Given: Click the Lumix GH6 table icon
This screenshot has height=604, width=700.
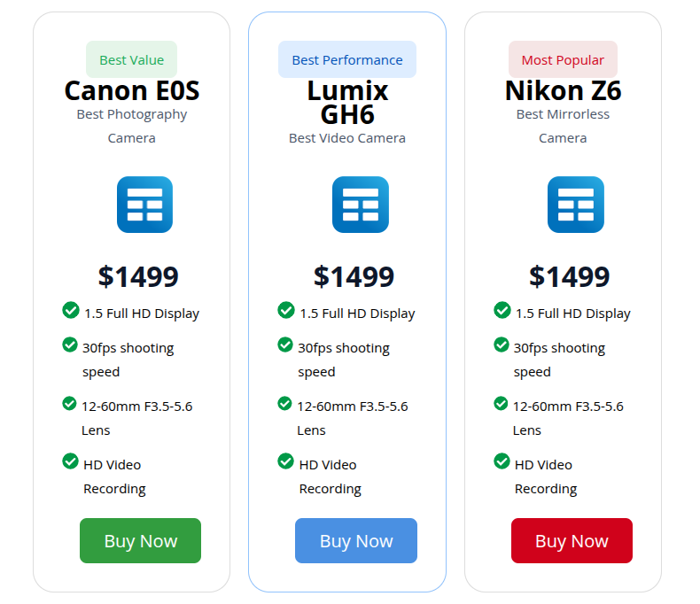Looking at the screenshot, I should 361,205.
